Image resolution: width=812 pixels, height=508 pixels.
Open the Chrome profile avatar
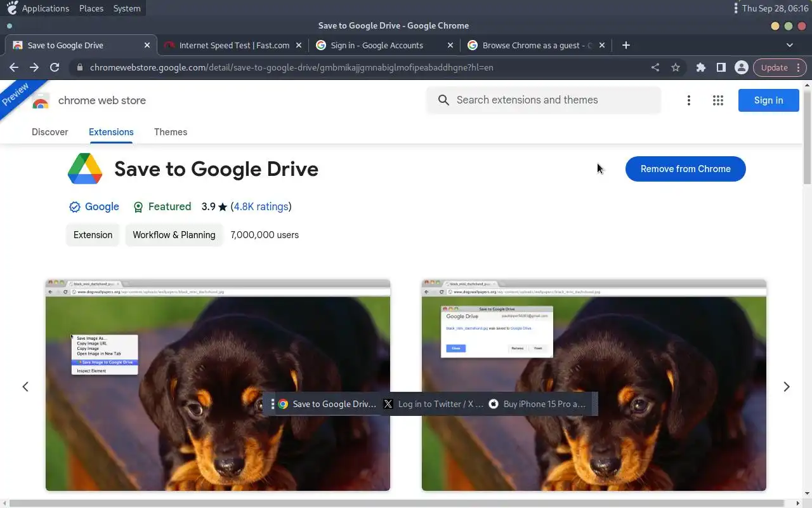pos(741,67)
